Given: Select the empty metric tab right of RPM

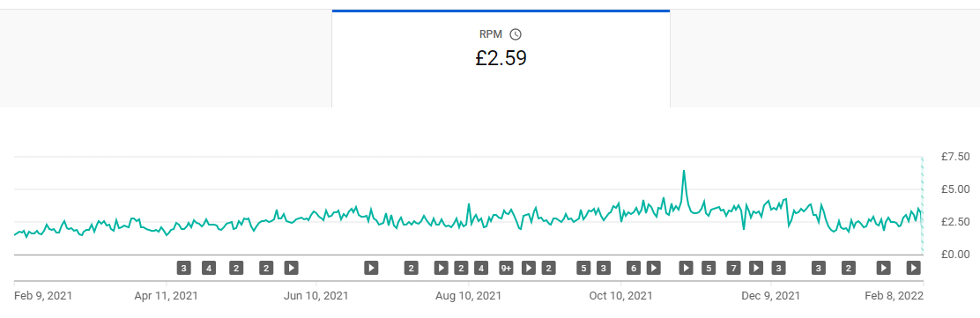Looking at the screenshot, I should pyautogui.click(x=825, y=59).
